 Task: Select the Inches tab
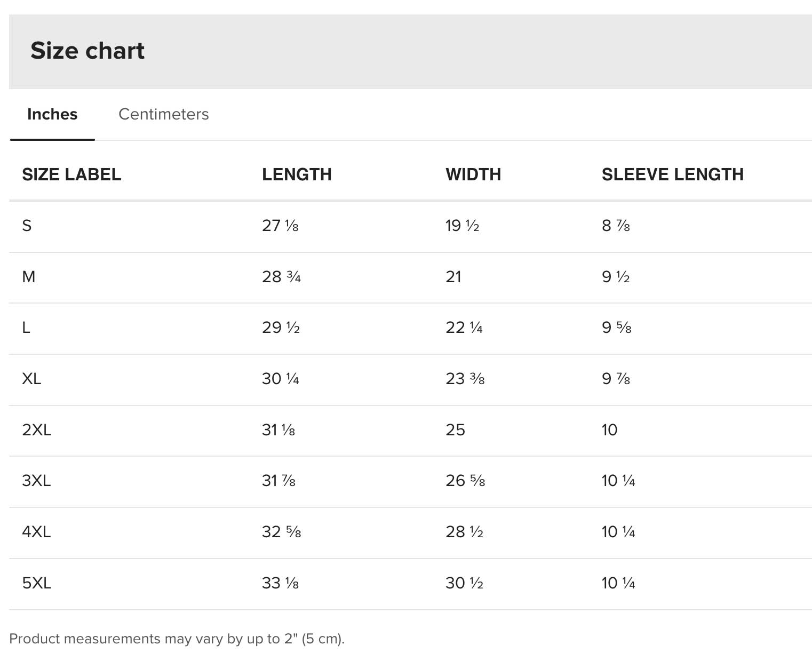(x=52, y=114)
